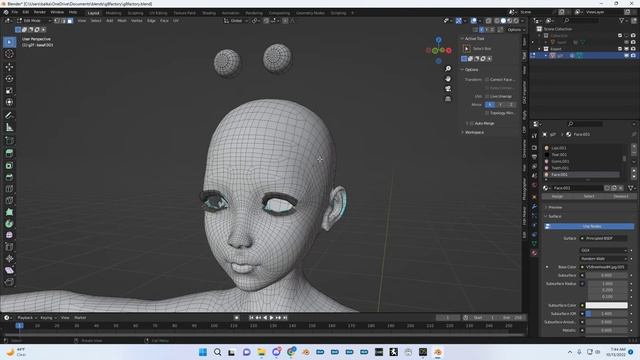Enable Topology Mirror checkbox
The height and width of the screenshot is (360, 640).
coord(487,113)
